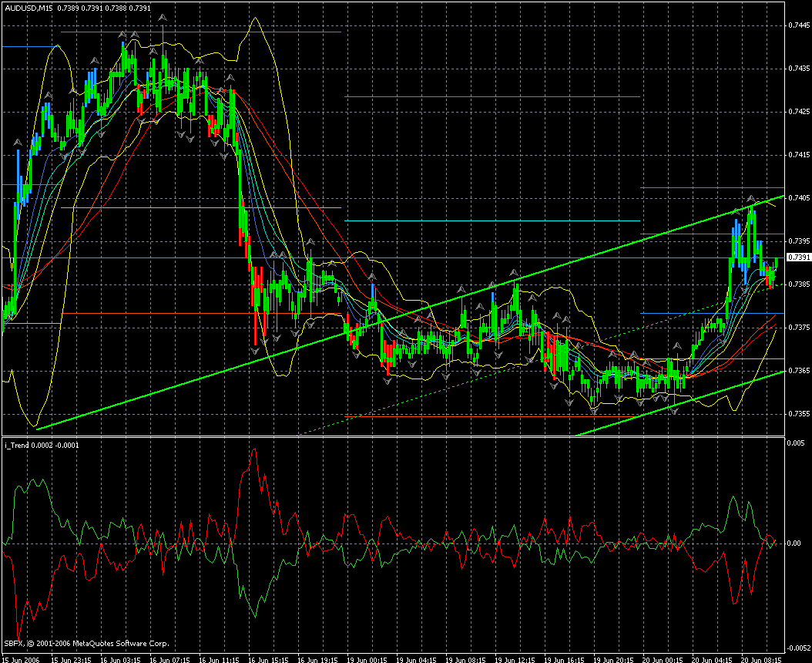Click the current price label 0.7391
Screen dimensions: 812x663
[799, 257]
